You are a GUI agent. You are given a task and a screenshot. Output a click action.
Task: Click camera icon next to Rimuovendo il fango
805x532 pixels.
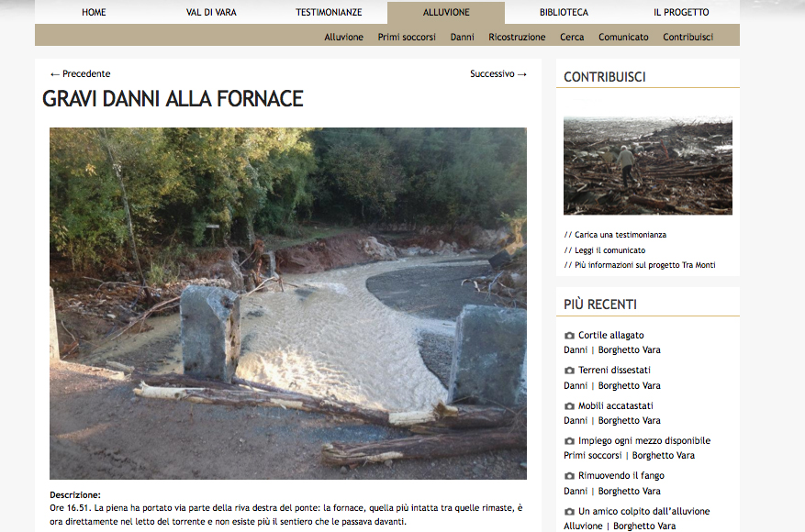click(x=569, y=476)
